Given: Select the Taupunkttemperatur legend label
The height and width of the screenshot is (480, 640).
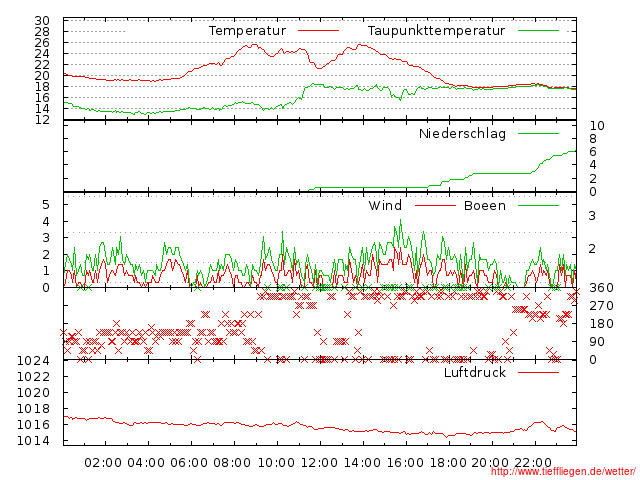Looking at the screenshot, I should (x=436, y=31).
